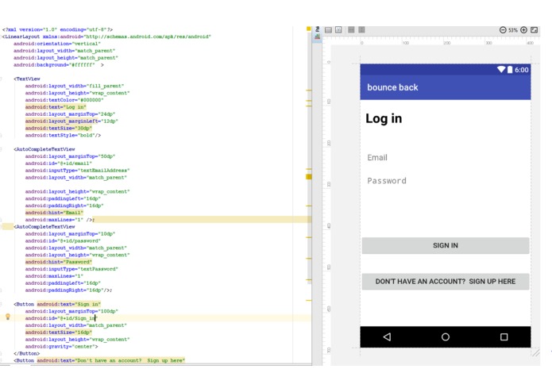Click the 'bounce back' app bar title
This screenshot has width=552, height=392.
coord(392,87)
